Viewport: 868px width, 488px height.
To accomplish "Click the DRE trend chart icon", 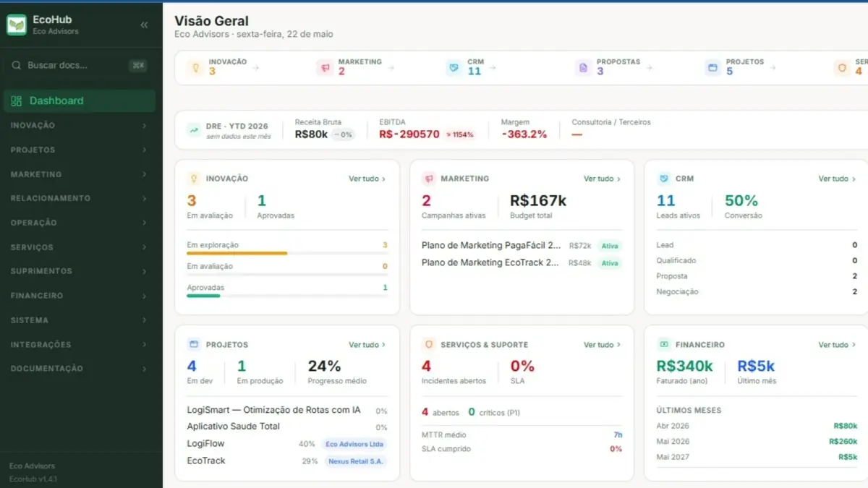I will 194,130.
